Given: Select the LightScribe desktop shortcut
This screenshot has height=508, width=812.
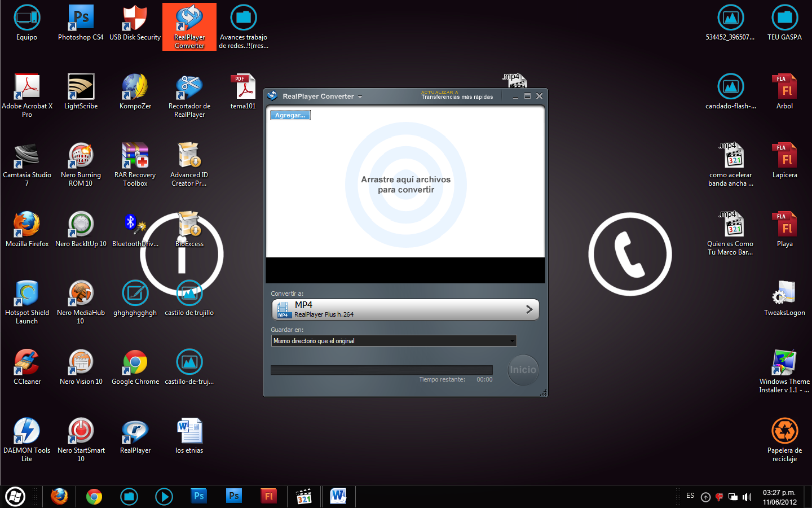Looking at the screenshot, I should click(x=81, y=92).
